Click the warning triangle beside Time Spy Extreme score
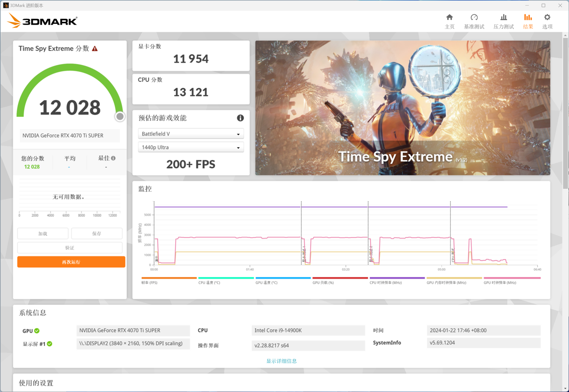 point(95,48)
